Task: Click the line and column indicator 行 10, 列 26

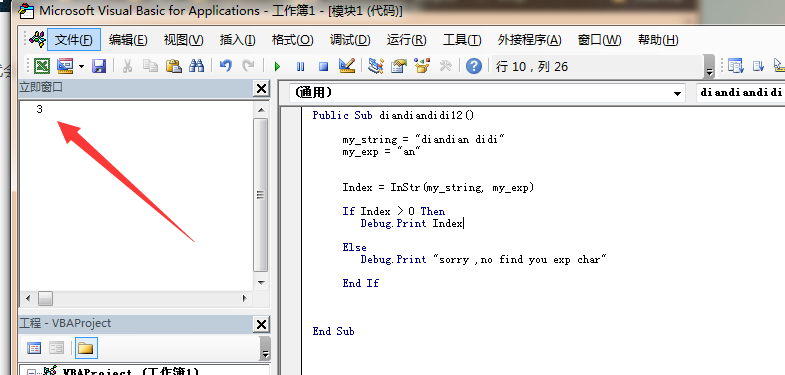Action: click(532, 67)
